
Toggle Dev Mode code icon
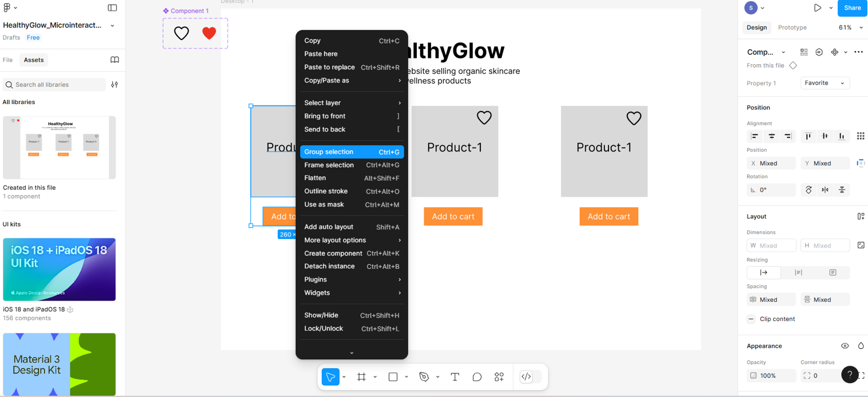[x=526, y=377]
